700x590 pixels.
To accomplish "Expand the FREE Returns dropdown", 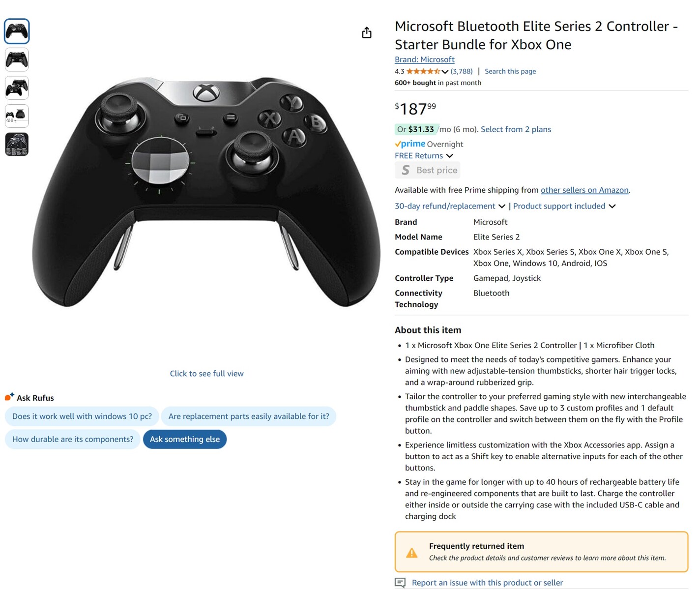I will (x=449, y=156).
